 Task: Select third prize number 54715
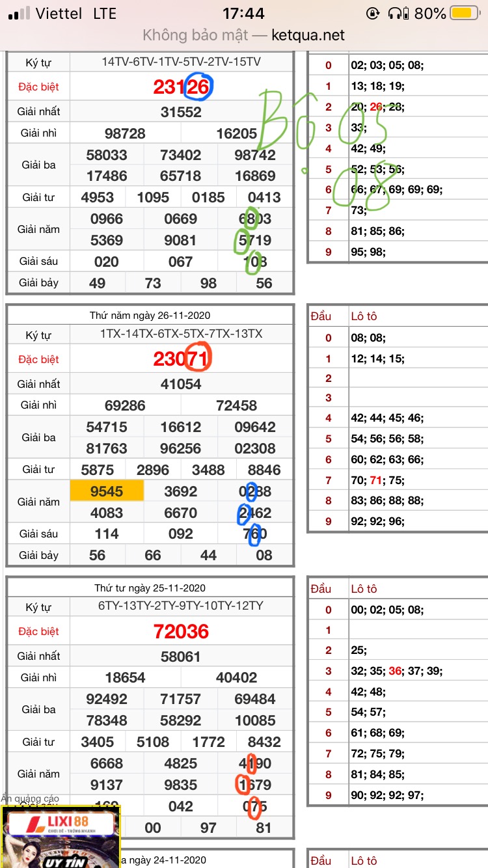107,427
